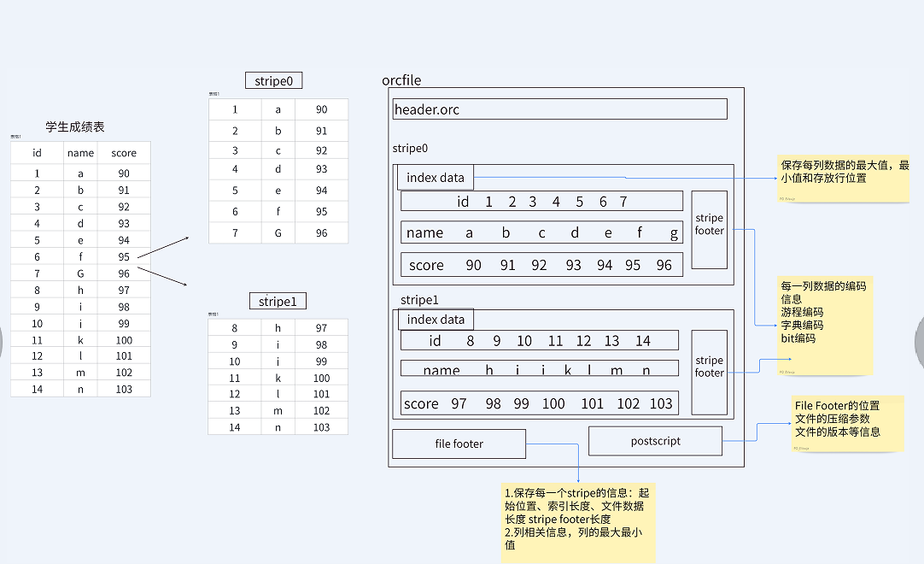Select the sticky note starting "保存每列数据的最大值"
The width and height of the screenshot is (924, 564).
point(843,179)
